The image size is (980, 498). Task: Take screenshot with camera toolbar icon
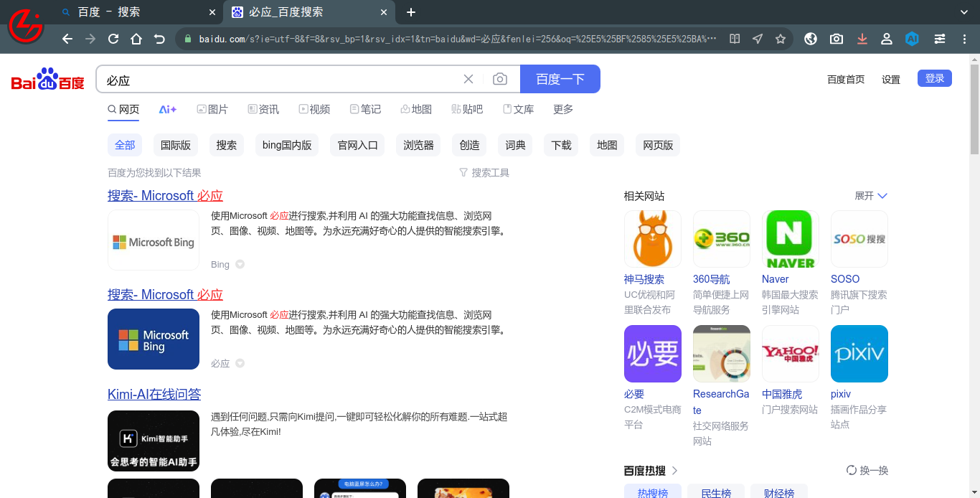click(837, 39)
